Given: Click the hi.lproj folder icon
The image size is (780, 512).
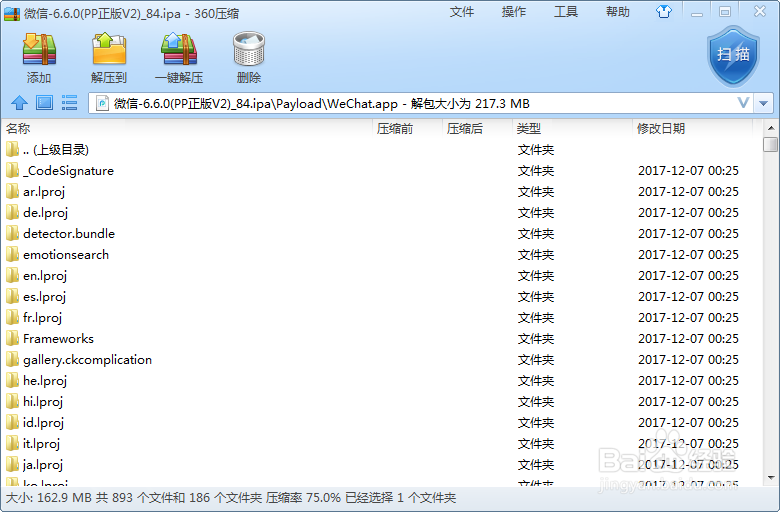Looking at the screenshot, I should pos(12,401).
